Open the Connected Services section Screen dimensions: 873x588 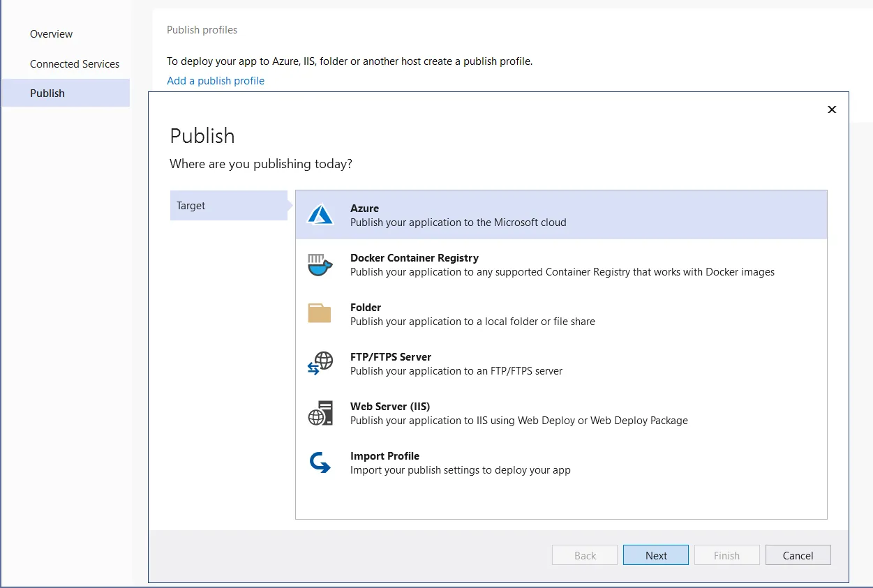(75, 63)
